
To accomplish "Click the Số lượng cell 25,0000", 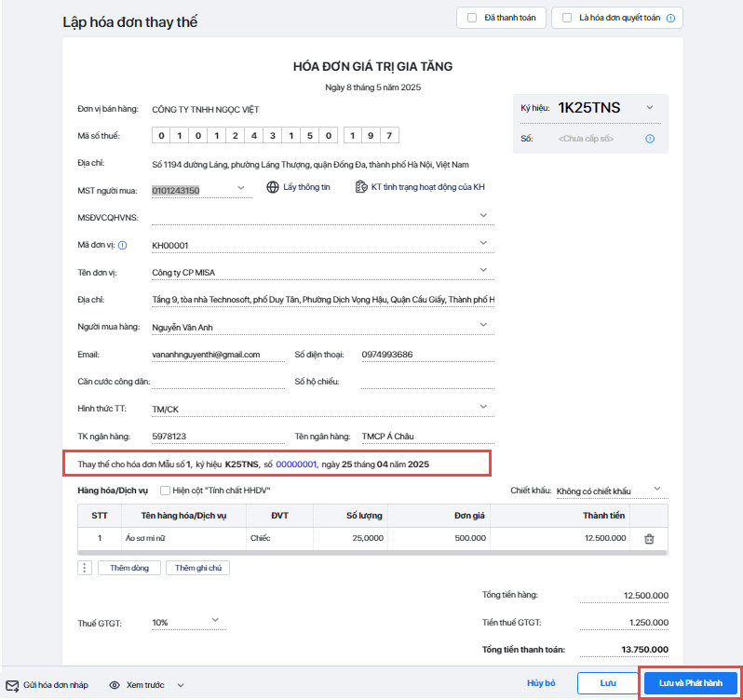I will [x=351, y=539].
